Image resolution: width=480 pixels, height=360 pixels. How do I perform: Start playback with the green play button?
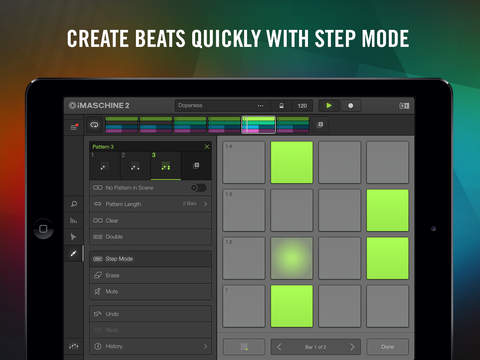329,106
